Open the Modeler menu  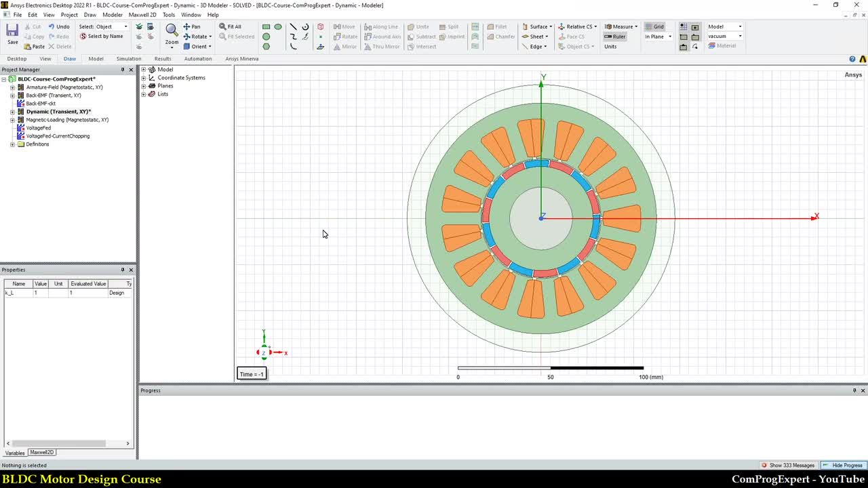click(x=113, y=15)
